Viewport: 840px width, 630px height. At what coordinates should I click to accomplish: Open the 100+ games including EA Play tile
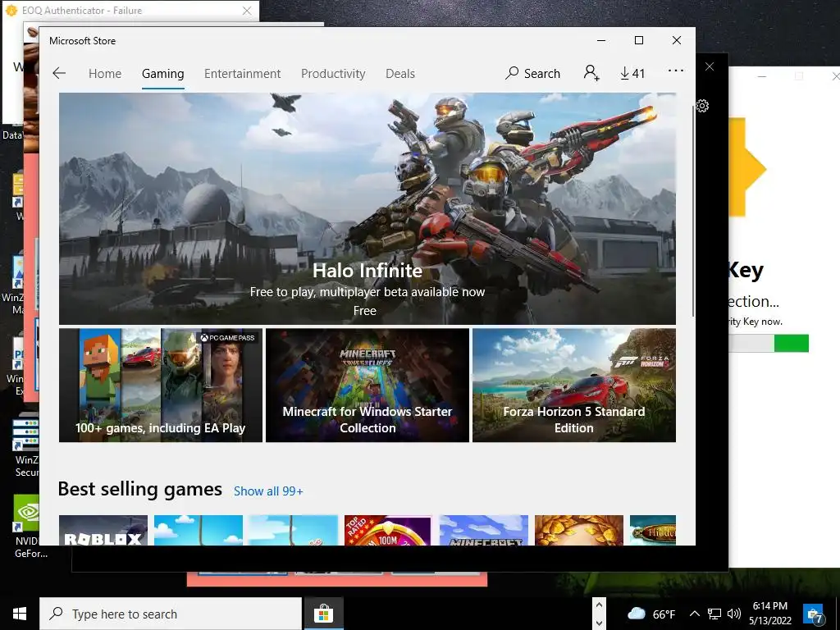(x=161, y=386)
